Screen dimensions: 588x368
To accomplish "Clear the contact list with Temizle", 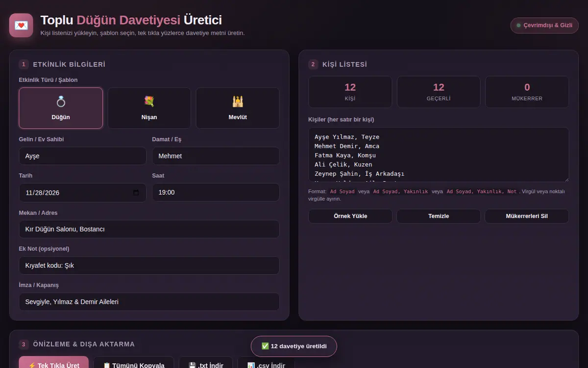I will pyautogui.click(x=439, y=216).
